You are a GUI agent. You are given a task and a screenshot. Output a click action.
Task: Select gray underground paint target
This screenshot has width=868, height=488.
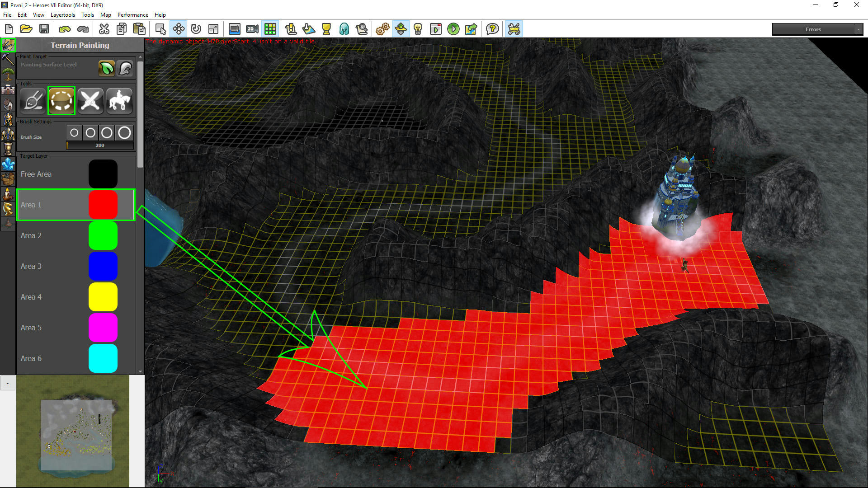(x=125, y=69)
